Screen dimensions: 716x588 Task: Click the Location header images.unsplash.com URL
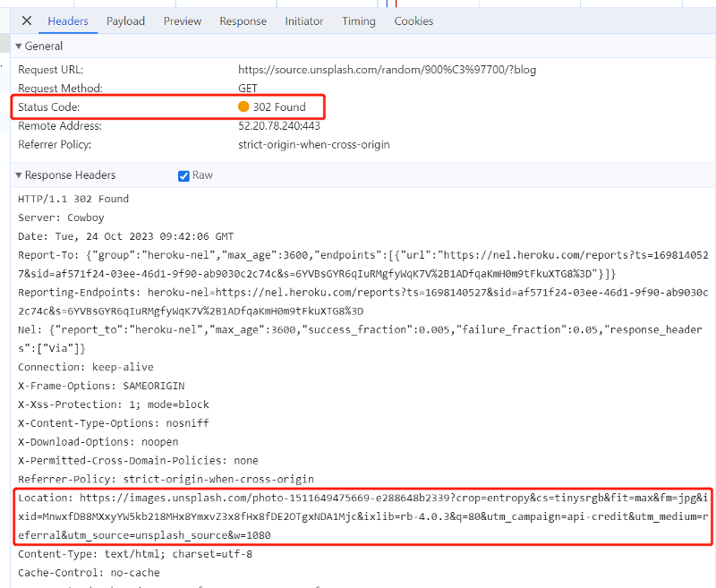pos(268,498)
